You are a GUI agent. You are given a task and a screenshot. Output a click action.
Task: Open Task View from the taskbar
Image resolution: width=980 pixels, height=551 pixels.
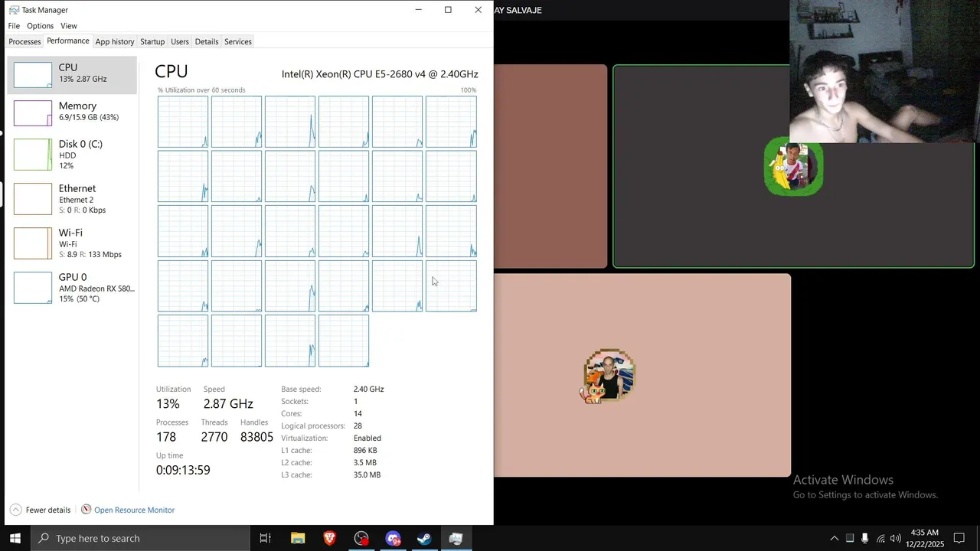[266, 538]
